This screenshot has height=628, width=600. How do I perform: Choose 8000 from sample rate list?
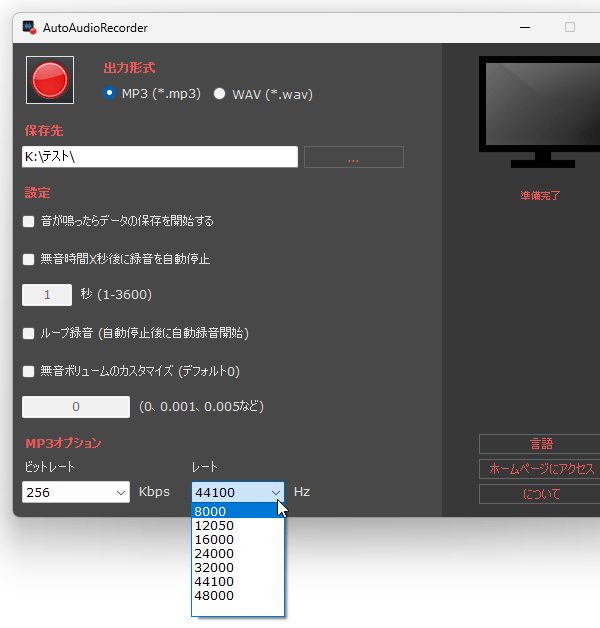(x=238, y=511)
